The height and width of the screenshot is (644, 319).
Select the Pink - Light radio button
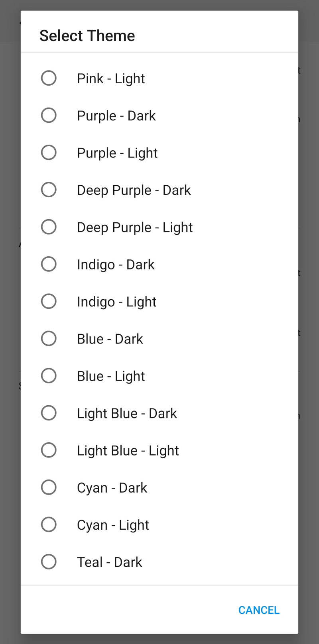tap(49, 78)
